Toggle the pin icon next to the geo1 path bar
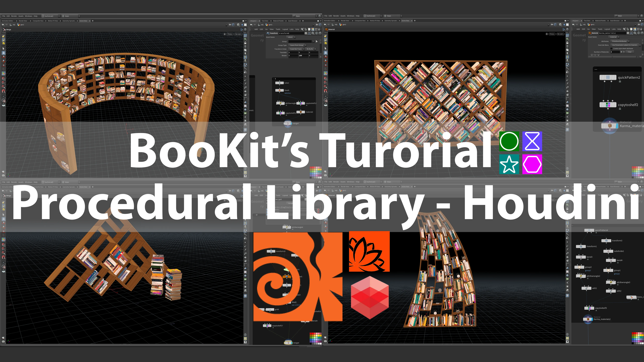The height and width of the screenshot is (362, 644). point(317,25)
